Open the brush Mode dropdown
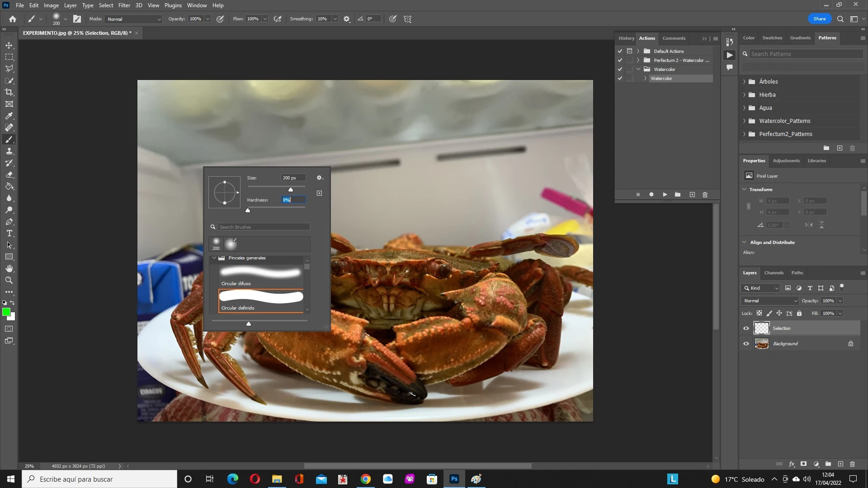The width and height of the screenshot is (868, 488). (133, 19)
